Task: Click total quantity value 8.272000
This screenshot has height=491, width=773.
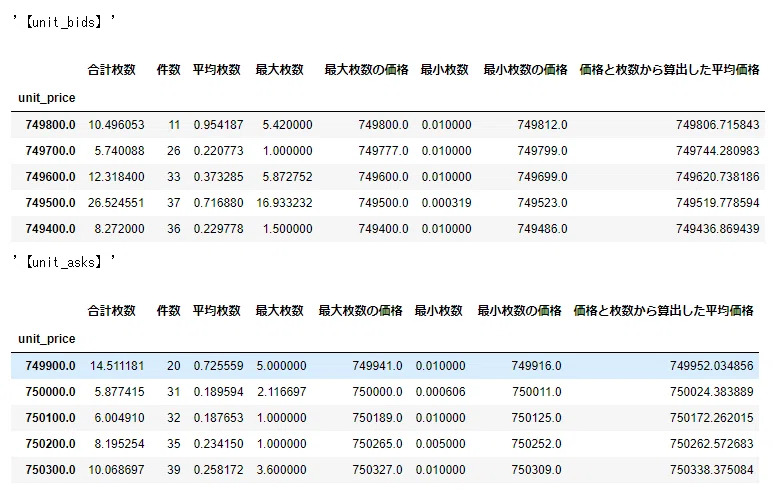Action: coord(119,229)
